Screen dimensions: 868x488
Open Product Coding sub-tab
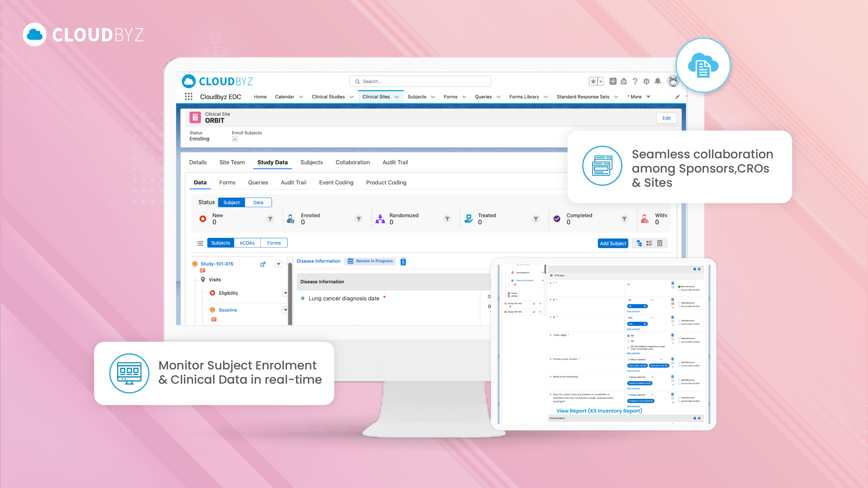point(386,182)
